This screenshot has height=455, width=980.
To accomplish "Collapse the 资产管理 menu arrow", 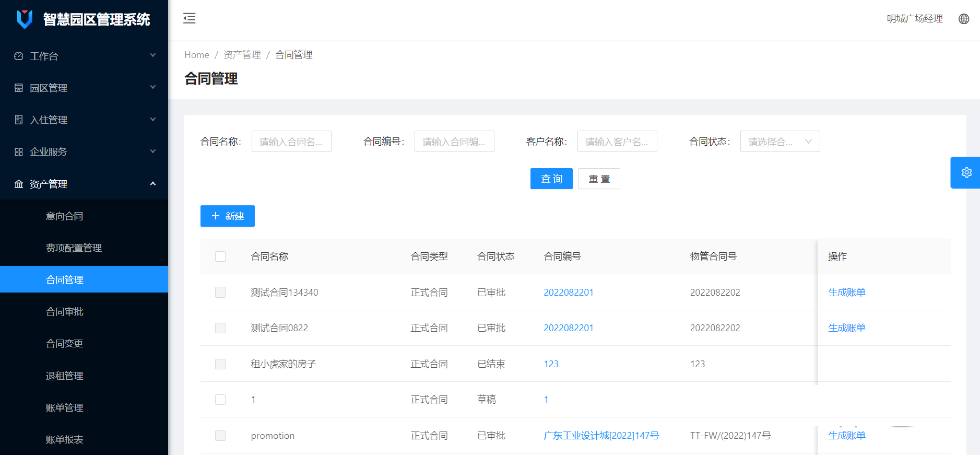I will [x=153, y=184].
